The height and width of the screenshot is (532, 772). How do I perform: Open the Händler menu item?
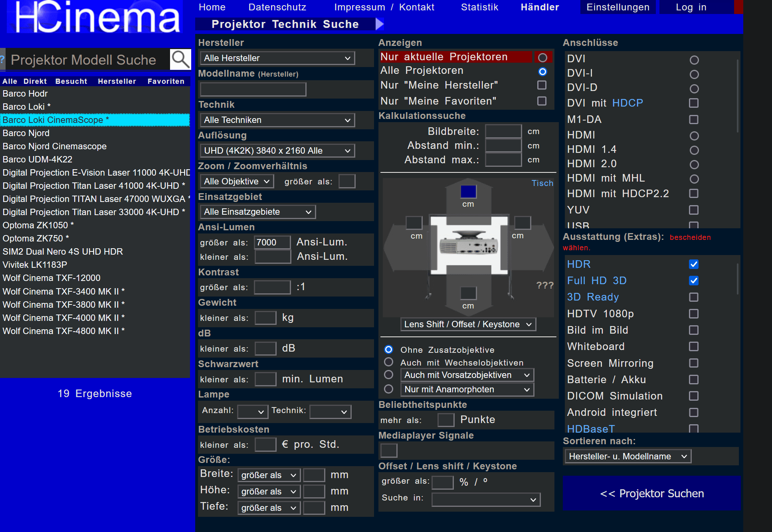[x=540, y=7]
